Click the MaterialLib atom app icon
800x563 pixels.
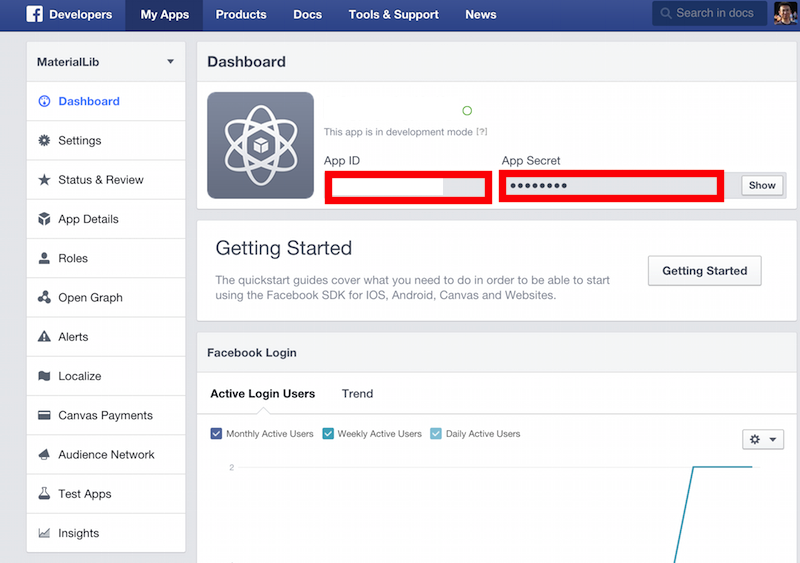point(260,145)
